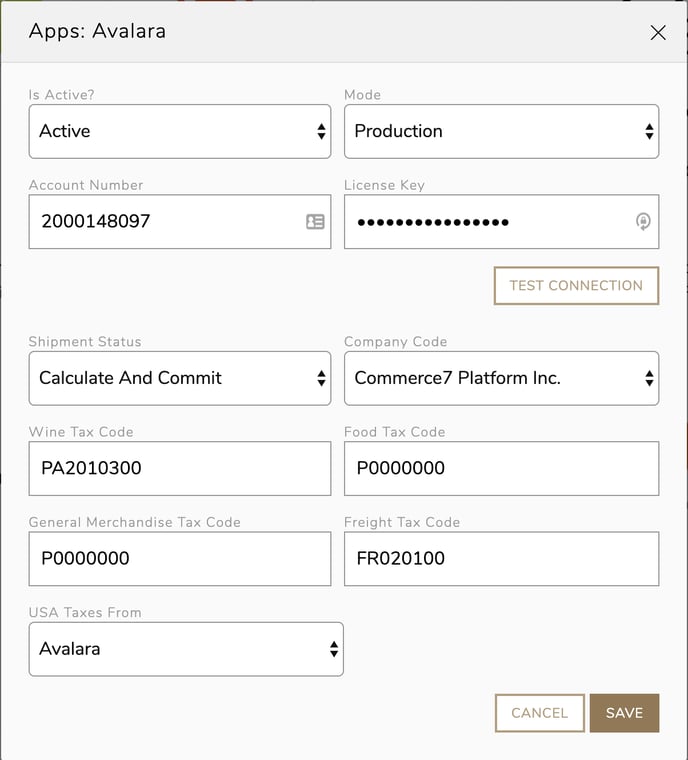Click the contact card icon in Account Number
The height and width of the screenshot is (760, 688).
click(315, 222)
